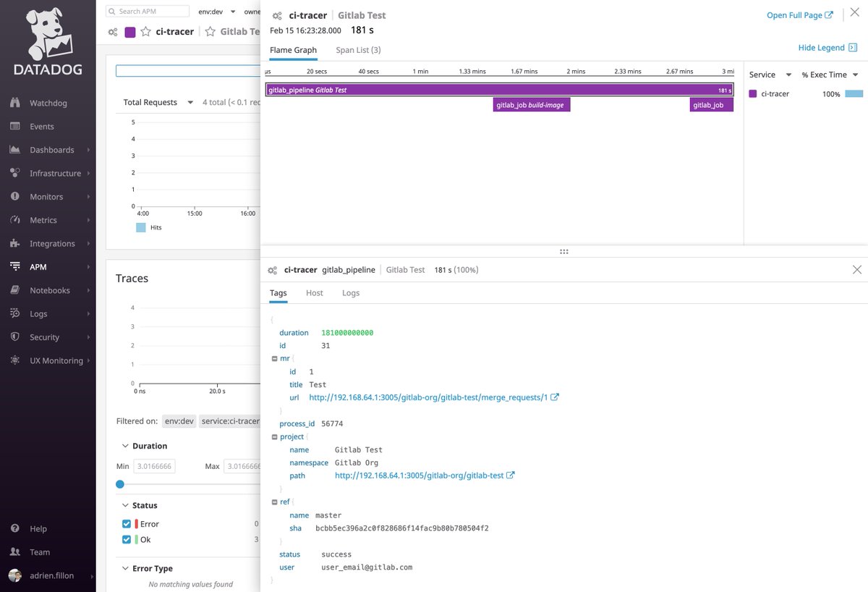Select the last gitlab_job span
The height and width of the screenshot is (592, 868).
[712, 105]
